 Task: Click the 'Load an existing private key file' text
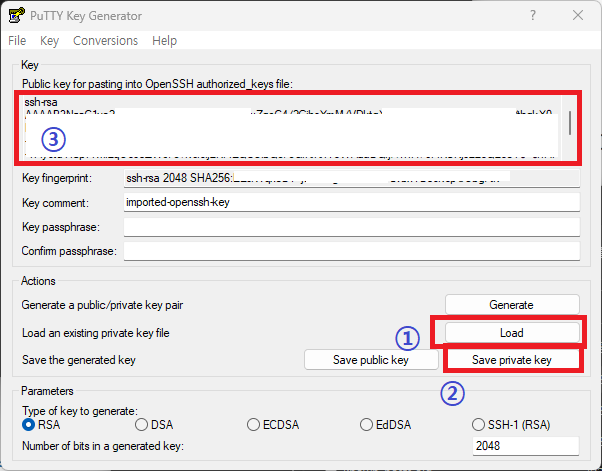pyautogui.click(x=96, y=333)
